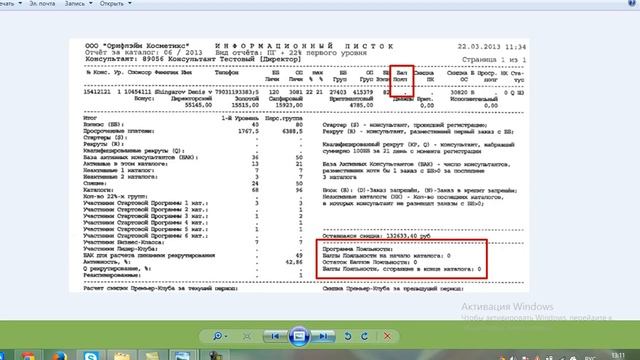Click the ООО "Орифлэйм Косметикс" title
The height and width of the screenshot is (360, 640).
tap(137, 46)
